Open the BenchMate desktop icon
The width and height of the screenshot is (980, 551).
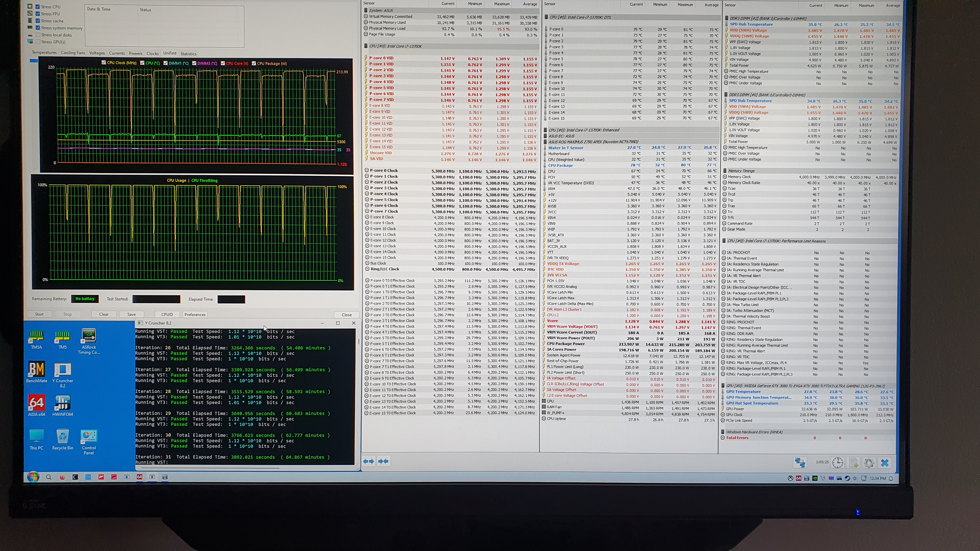[36, 372]
